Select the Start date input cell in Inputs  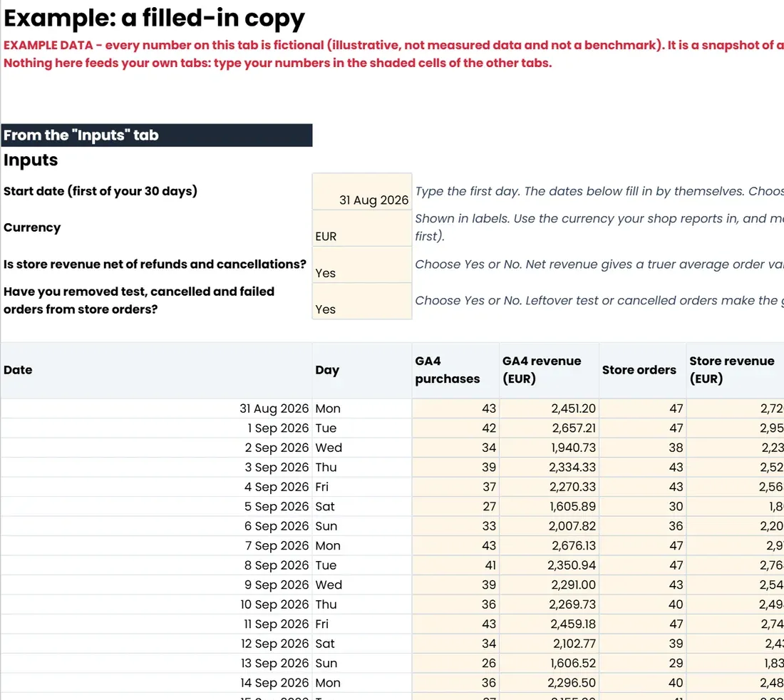[362, 192]
